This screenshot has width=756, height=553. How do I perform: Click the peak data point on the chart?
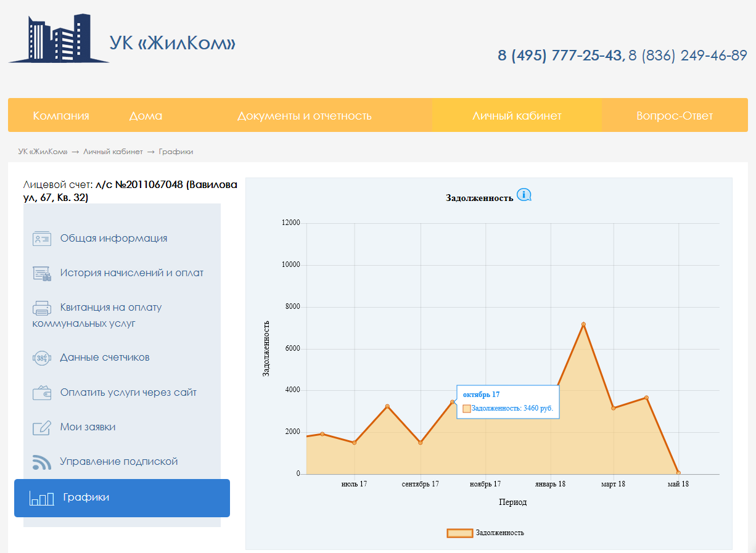pyautogui.click(x=583, y=324)
